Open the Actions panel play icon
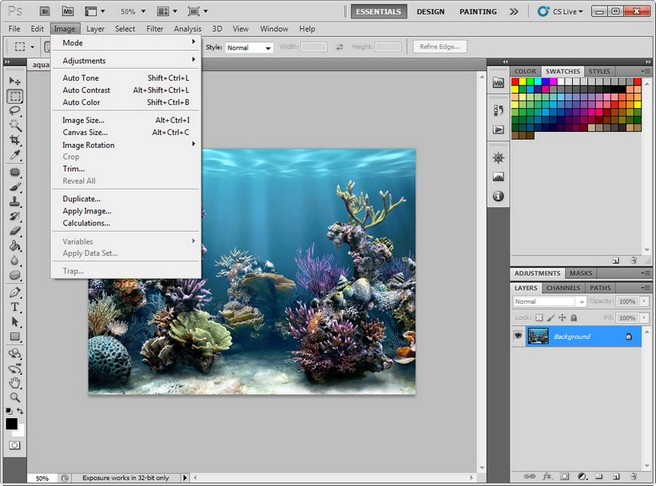 498,130
